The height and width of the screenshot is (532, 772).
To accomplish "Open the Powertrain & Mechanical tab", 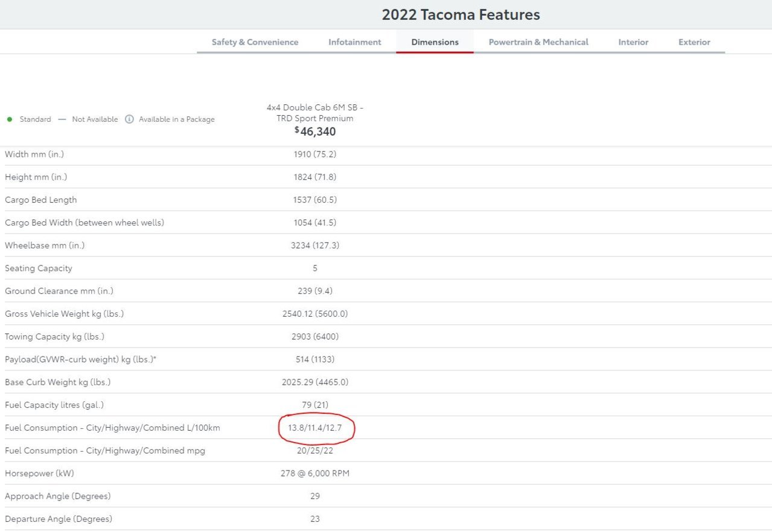I will click(538, 42).
